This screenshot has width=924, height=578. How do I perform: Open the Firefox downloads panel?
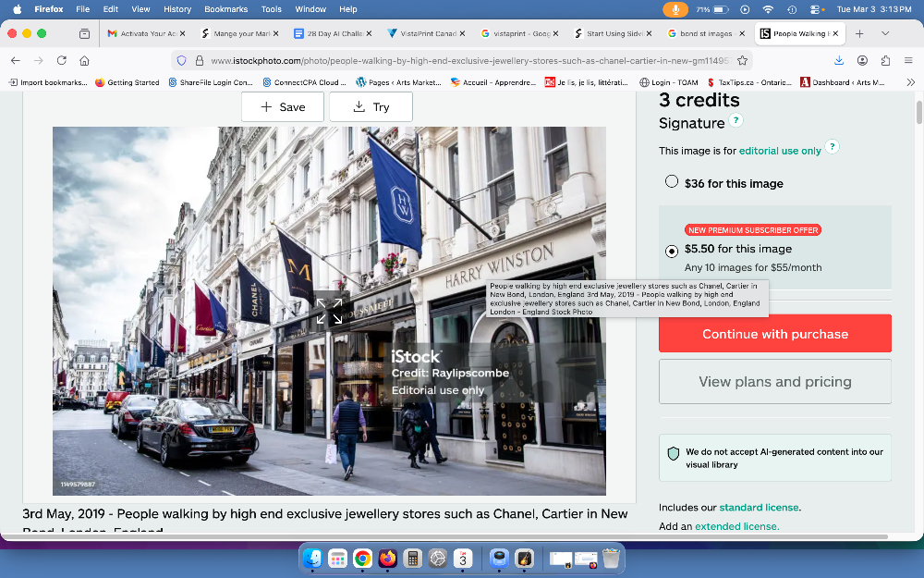pos(839,60)
